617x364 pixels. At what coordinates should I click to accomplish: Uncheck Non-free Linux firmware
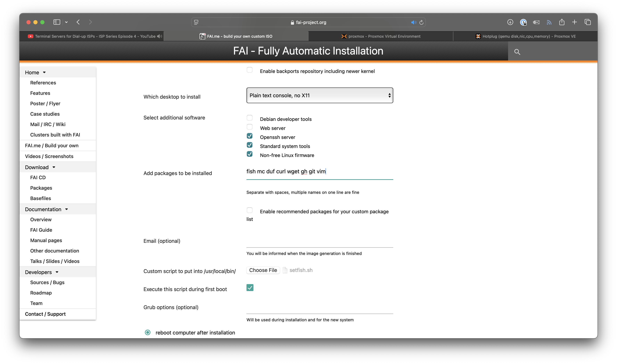click(249, 154)
